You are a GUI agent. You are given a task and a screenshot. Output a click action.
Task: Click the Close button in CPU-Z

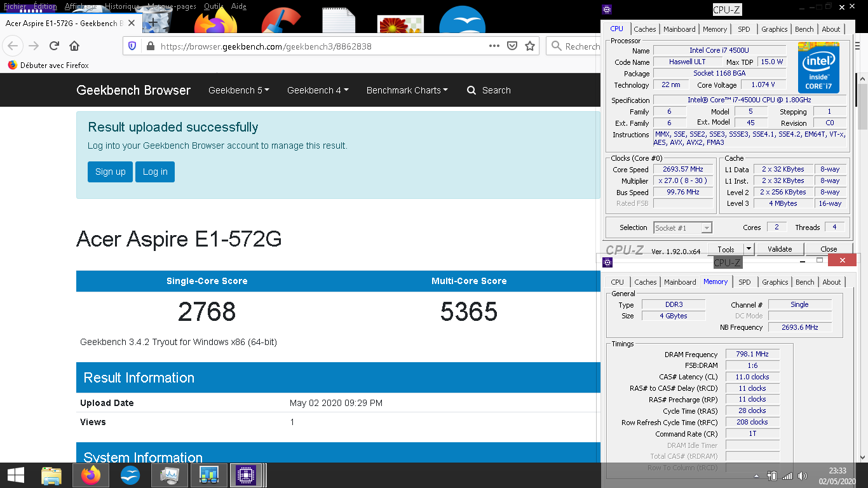(829, 249)
